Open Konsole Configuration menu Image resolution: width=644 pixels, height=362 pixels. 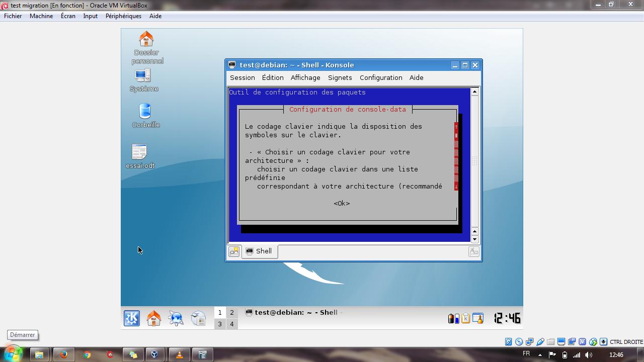pyautogui.click(x=381, y=78)
